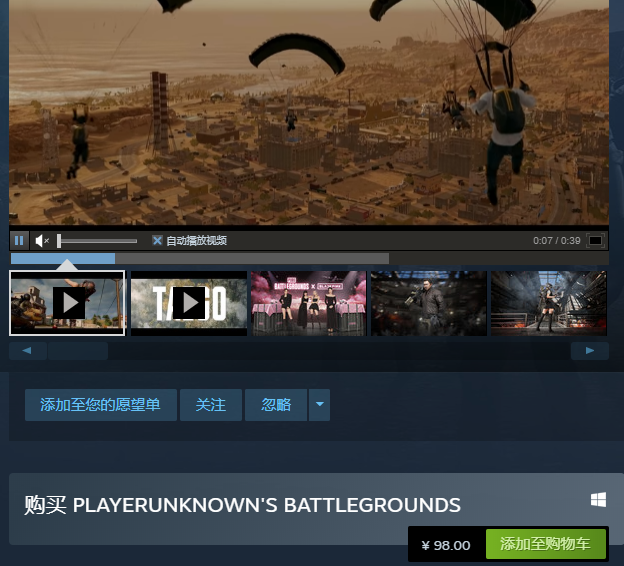Viewport: 624px width, 566px height.
Task: Click 添加至购物车 add to cart button
Action: click(546, 544)
